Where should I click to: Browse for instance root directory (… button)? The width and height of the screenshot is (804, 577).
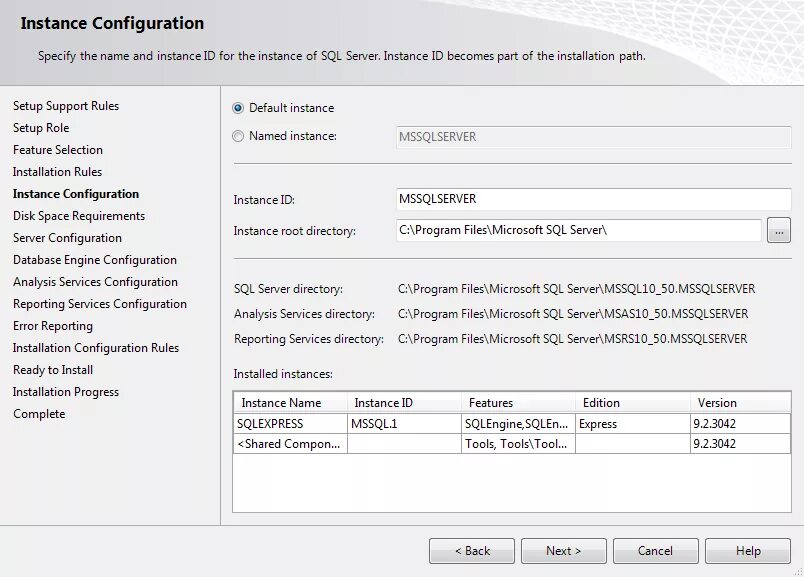point(778,230)
